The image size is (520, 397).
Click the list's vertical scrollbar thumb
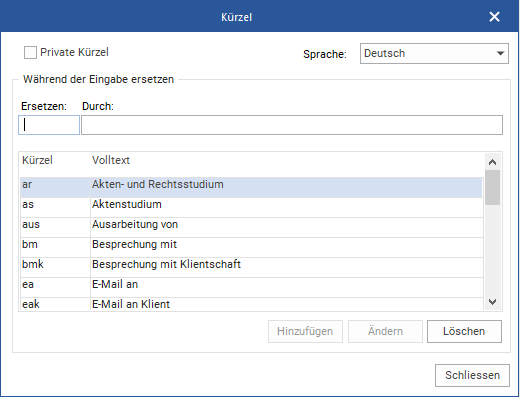coord(492,187)
